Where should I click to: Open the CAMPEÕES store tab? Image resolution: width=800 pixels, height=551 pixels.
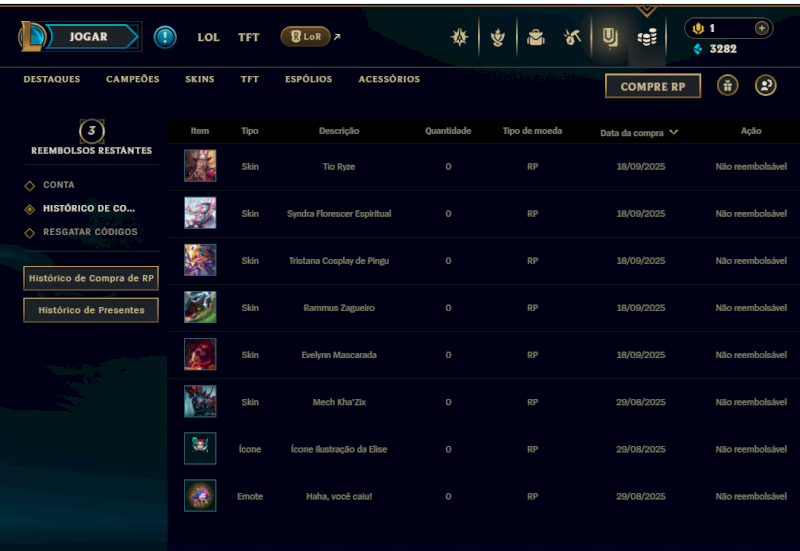tap(133, 79)
